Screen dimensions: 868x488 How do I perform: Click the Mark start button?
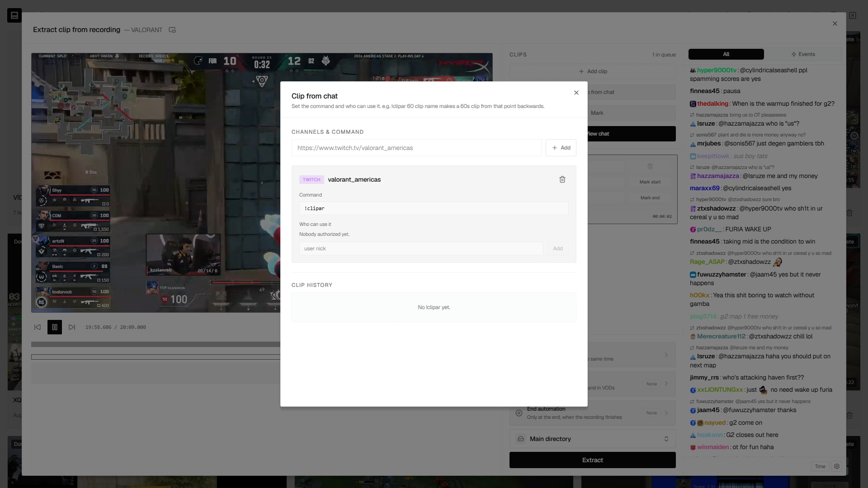(x=650, y=182)
